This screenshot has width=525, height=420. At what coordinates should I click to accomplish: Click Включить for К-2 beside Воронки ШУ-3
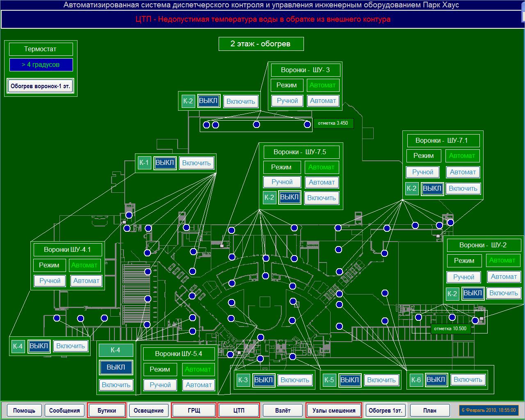[241, 102]
